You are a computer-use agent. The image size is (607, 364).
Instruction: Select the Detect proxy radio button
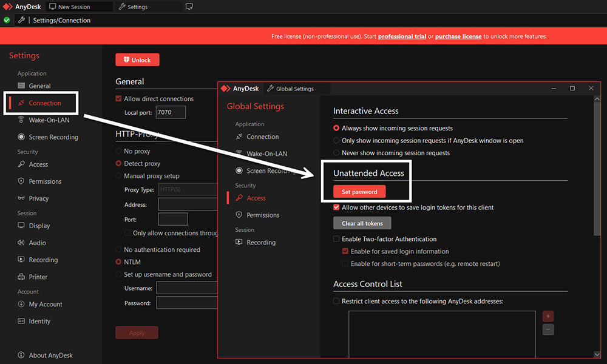click(x=118, y=163)
